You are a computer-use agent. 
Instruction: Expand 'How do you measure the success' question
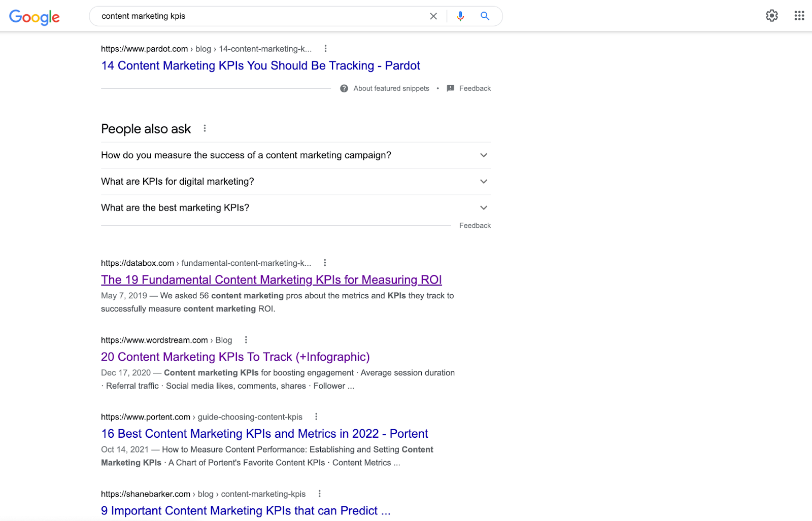pyautogui.click(x=296, y=155)
